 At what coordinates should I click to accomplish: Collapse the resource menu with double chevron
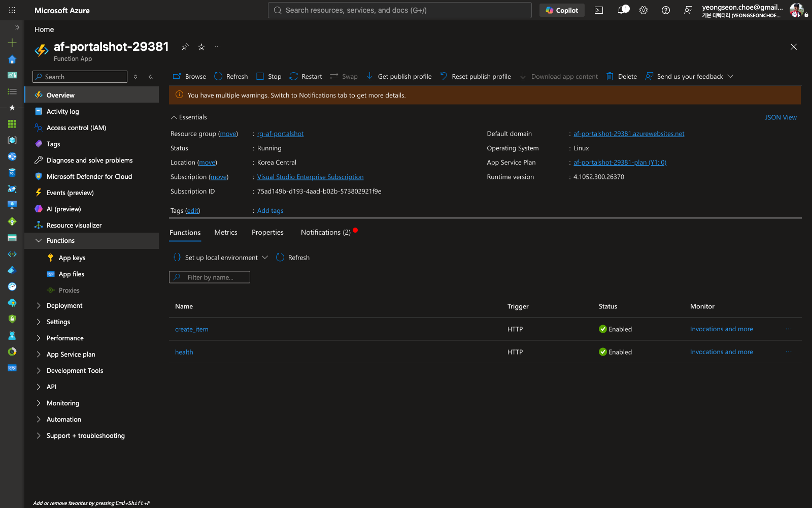pyautogui.click(x=151, y=77)
